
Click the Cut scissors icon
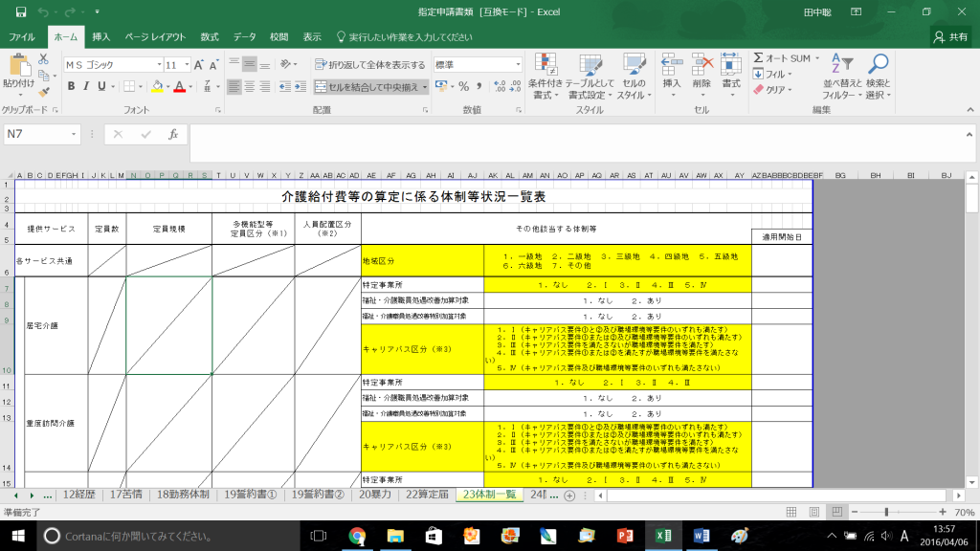43,59
